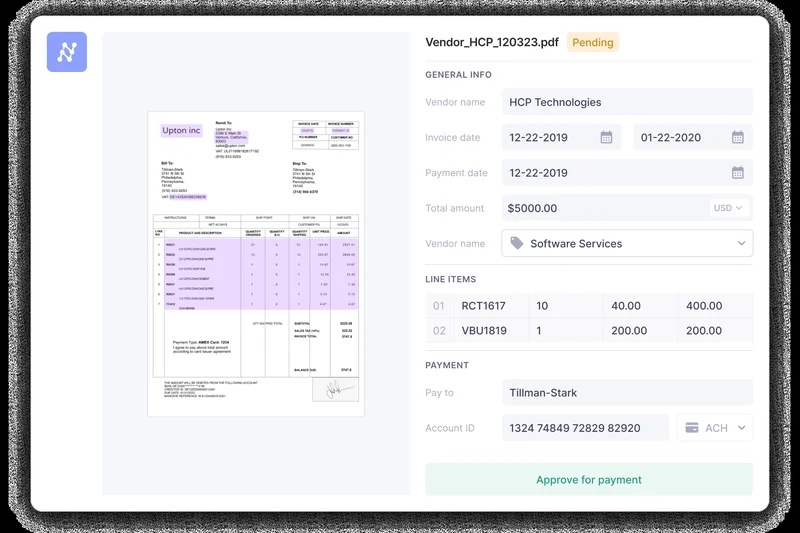Click the Approve for payment button
This screenshot has height=533, width=800.
pyautogui.click(x=589, y=480)
